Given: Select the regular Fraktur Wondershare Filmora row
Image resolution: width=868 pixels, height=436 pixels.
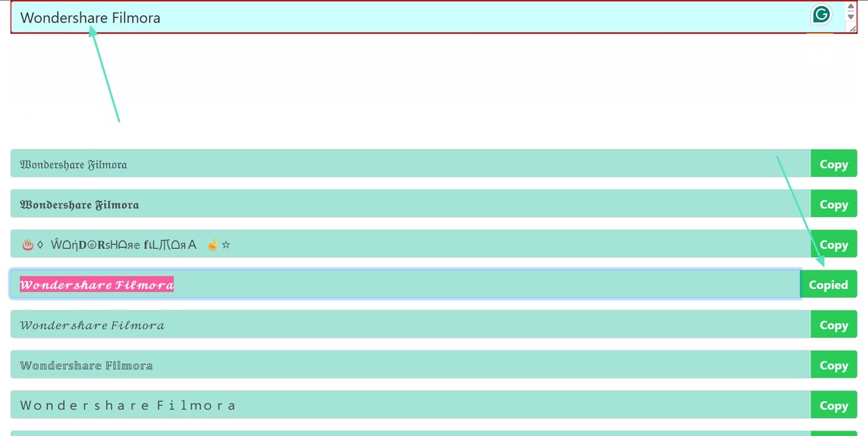Looking at the screenshot, I should click(411, 164).
